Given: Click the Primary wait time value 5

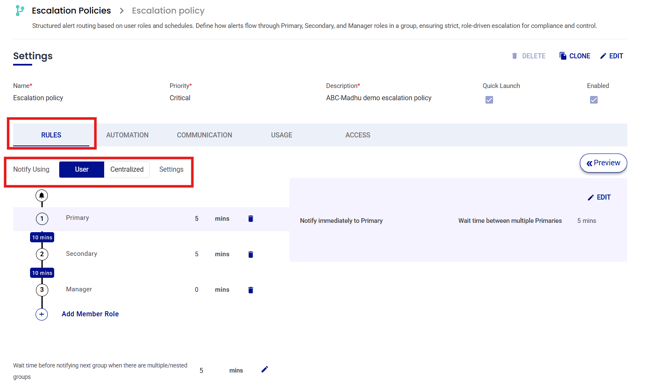Looking at the screenshot, I should 197,219.
